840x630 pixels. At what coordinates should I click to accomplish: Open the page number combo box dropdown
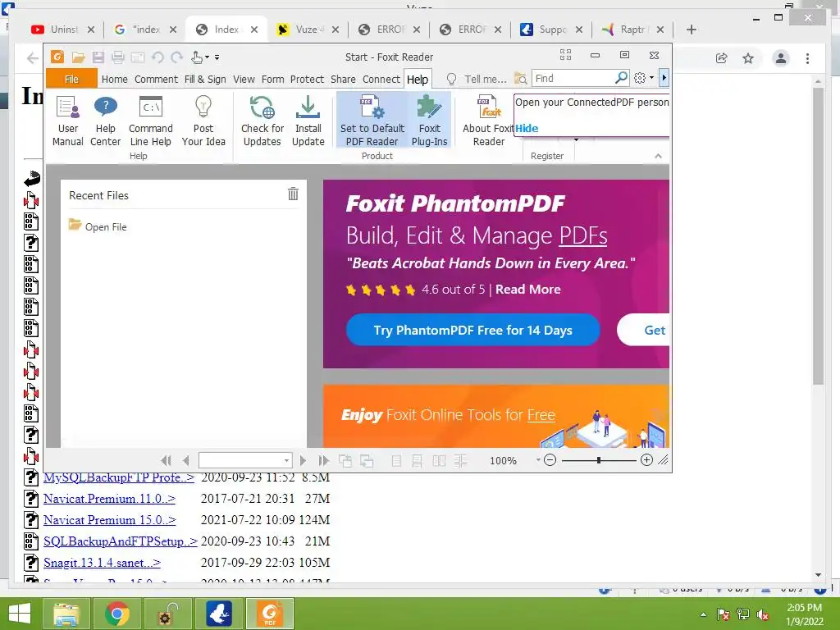point(286,460)
